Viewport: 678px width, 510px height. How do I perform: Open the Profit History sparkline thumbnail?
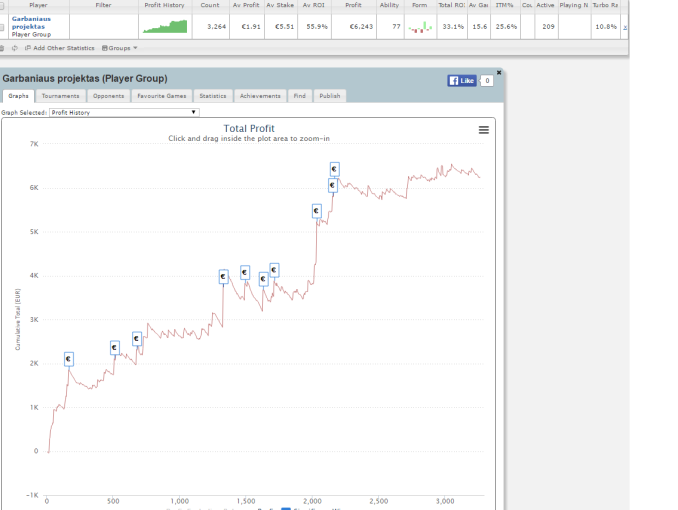(x=165, y=26)
